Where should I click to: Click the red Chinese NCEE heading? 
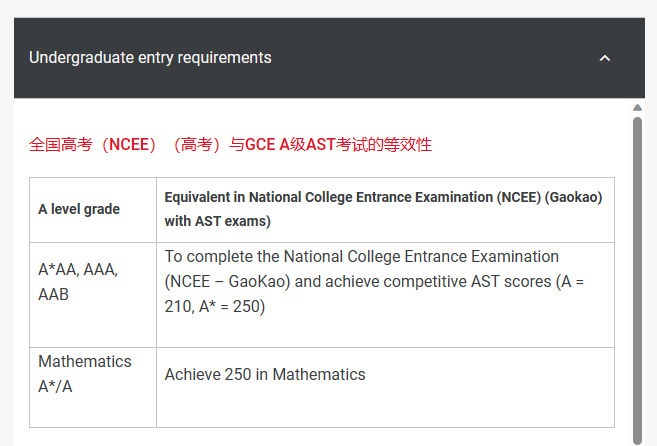230,145
